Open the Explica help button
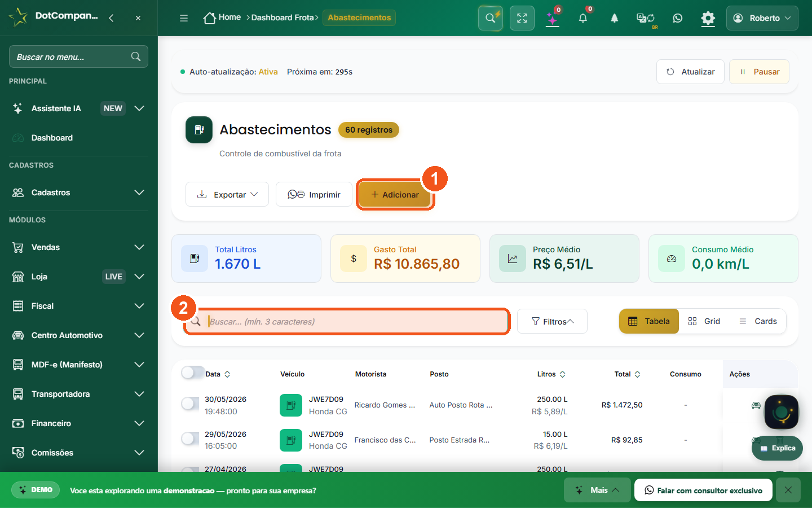 click(x=778, y=448)
